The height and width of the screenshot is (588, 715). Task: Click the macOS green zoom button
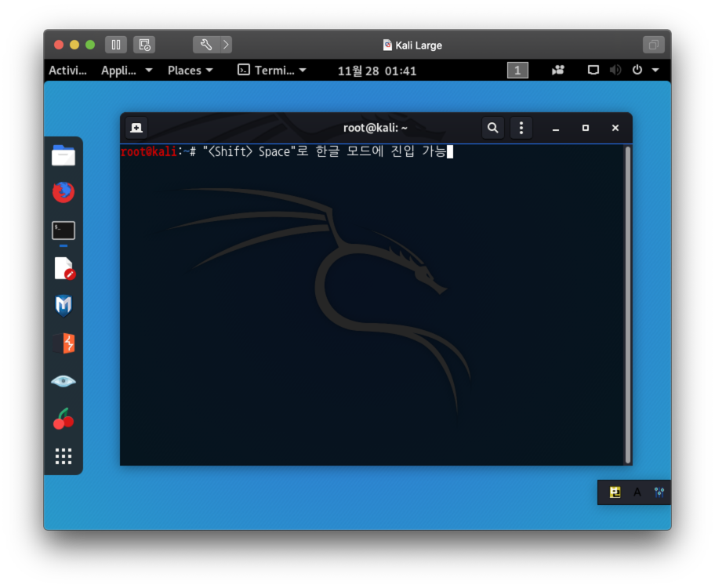tap(90, 45)
